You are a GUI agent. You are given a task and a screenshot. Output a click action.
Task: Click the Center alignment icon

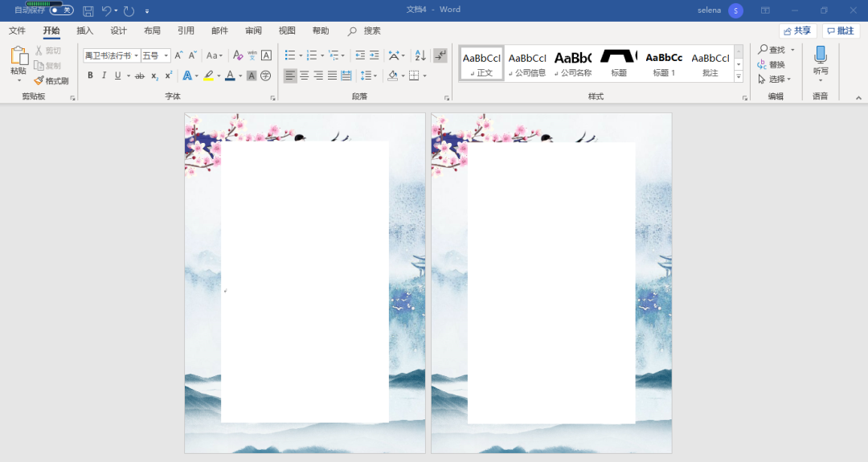[x=305, y=76]
